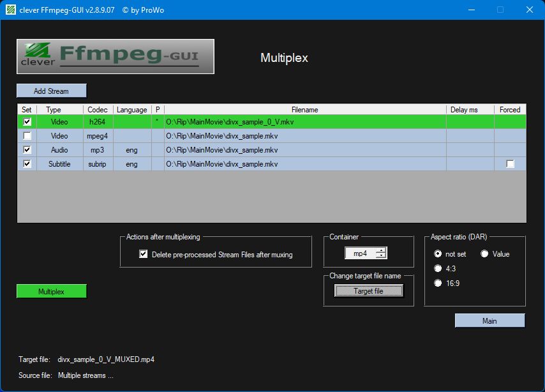The image size is (545, 392).
Task: Click the Delay ms column header
Action: 470,110
